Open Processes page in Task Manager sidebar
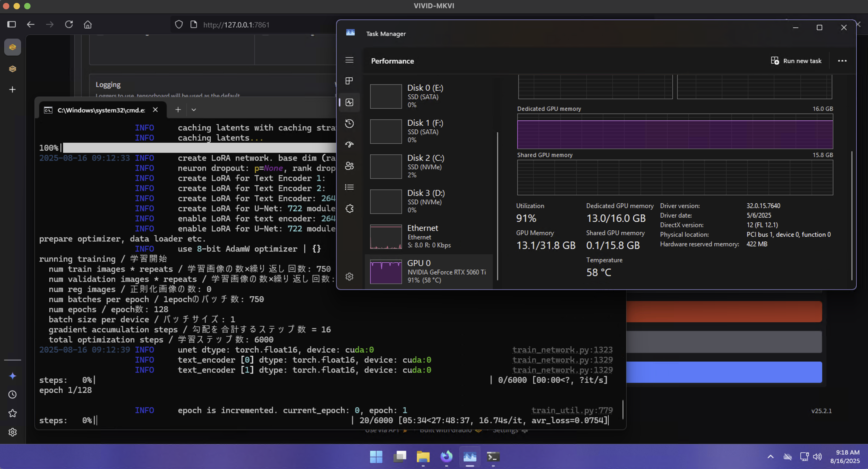868x469 pixels. pos(349,81)
